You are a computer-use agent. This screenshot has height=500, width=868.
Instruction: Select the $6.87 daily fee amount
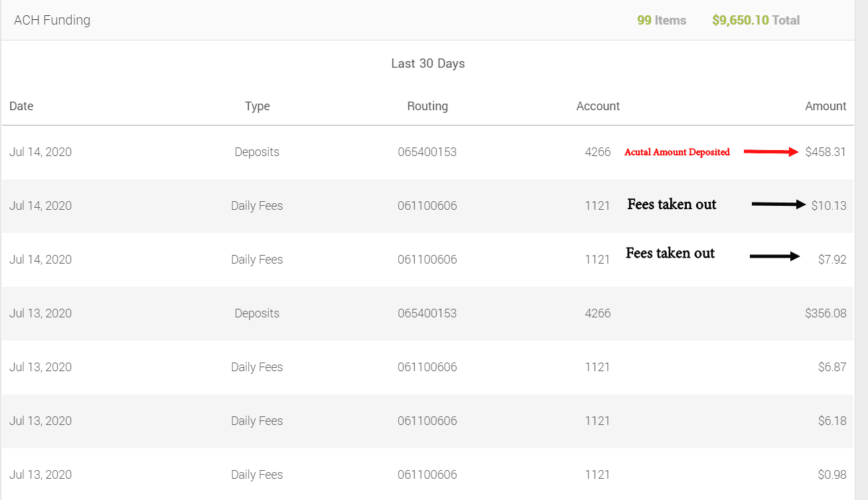tap(832, 367)
